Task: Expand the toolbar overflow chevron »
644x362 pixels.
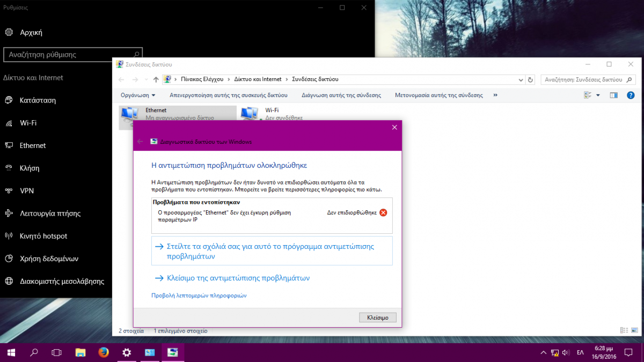Action: click(x=495, y=95)
